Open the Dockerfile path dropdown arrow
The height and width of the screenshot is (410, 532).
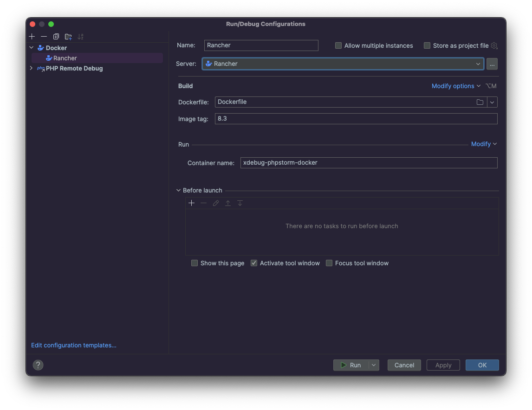click(x=492, y=102)
